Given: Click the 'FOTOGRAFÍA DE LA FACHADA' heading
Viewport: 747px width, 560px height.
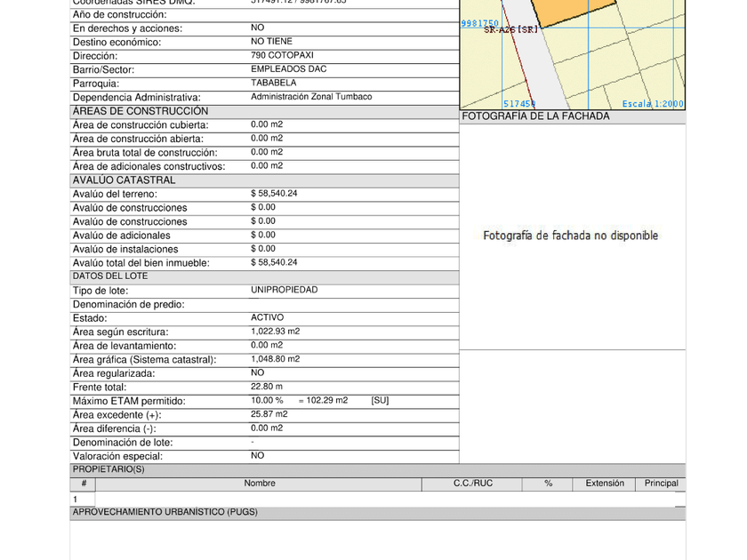Looking at the screenshot, I should [x=535, y=116].
